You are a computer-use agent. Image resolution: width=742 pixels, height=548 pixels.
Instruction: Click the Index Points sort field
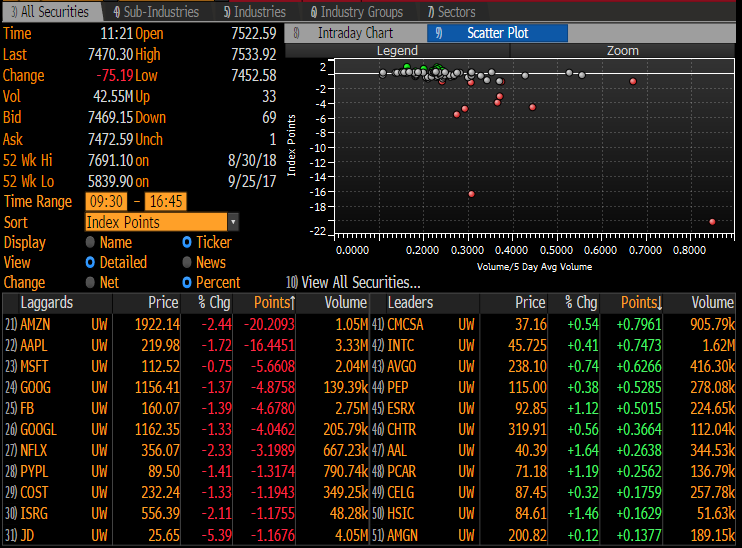point(156,222)
